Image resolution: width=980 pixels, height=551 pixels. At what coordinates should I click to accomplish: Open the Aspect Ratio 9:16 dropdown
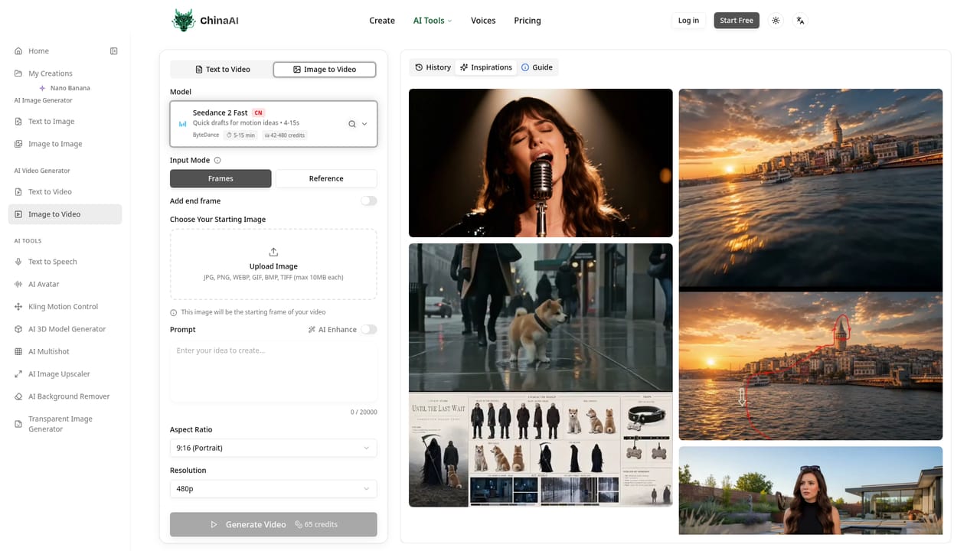click(273, 448)
